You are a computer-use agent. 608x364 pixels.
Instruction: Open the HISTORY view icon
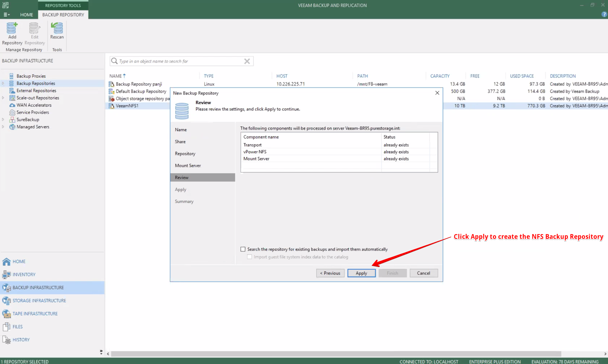tap(6, 340)
